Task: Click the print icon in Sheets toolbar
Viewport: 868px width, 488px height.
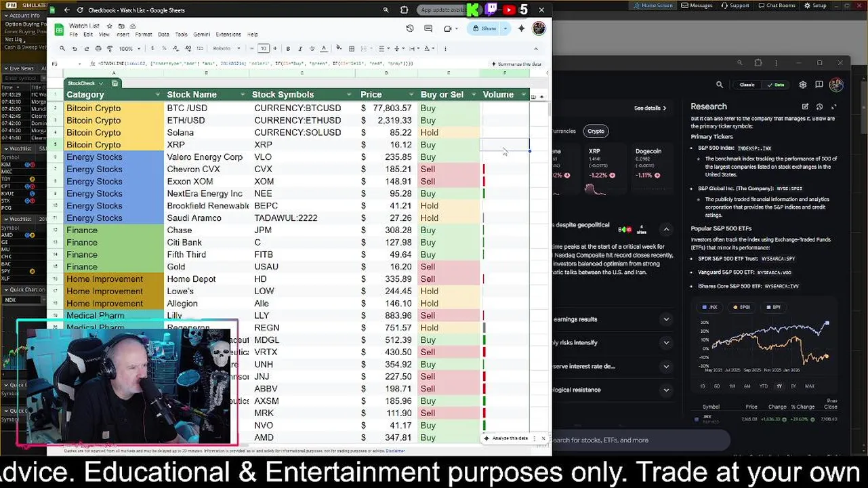Action: (x=98, y=49)
